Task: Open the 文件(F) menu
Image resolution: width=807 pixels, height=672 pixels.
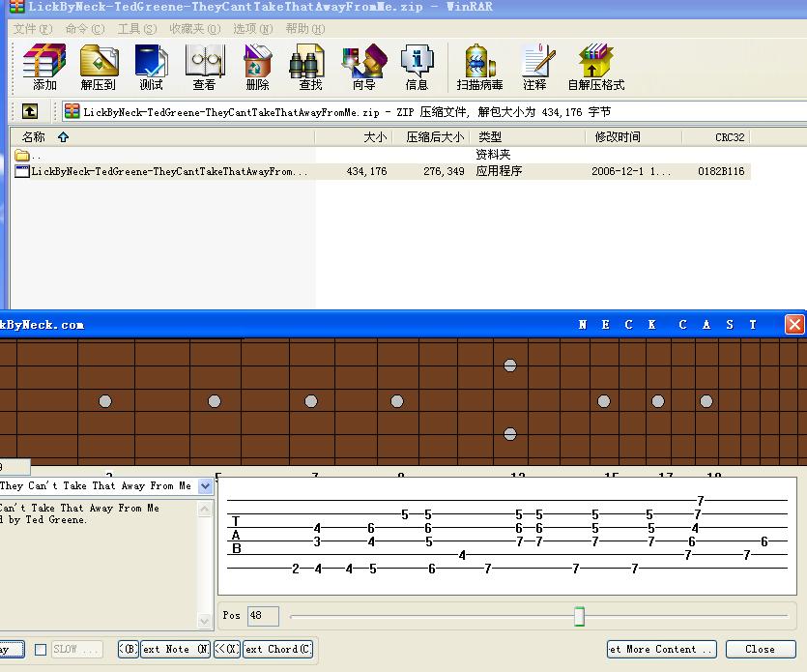Action: [33, 29]
